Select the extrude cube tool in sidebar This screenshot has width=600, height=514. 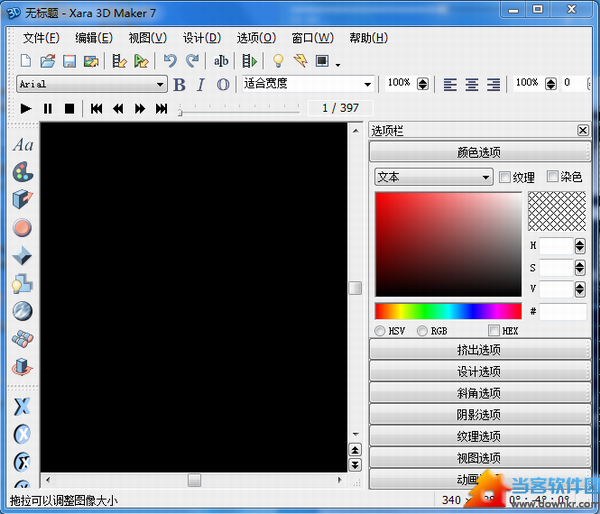click(x=22, y=200)
